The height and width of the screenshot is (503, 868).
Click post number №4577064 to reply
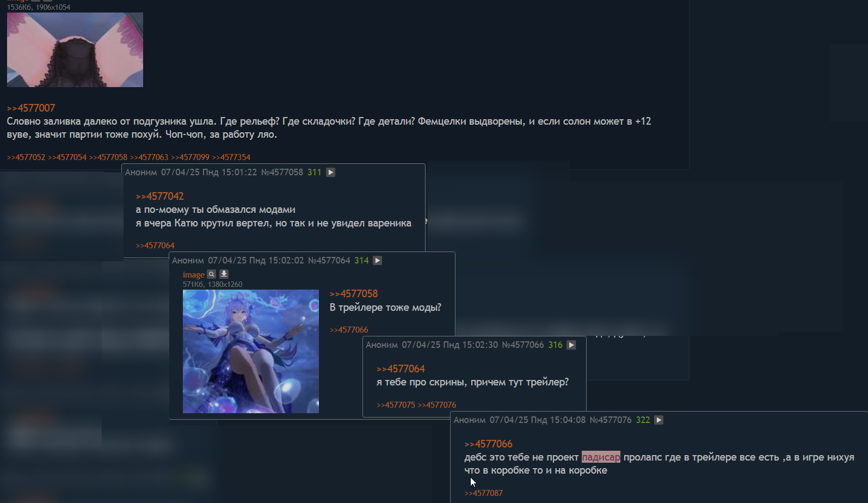point(329,260)
